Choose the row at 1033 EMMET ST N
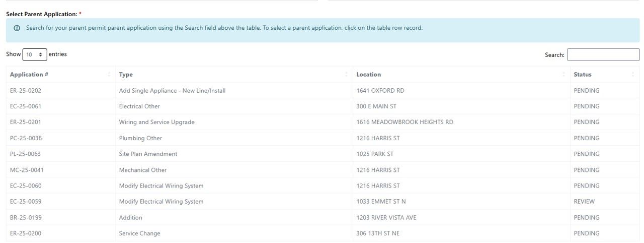The image size is (644, 243). coord(381,202)
